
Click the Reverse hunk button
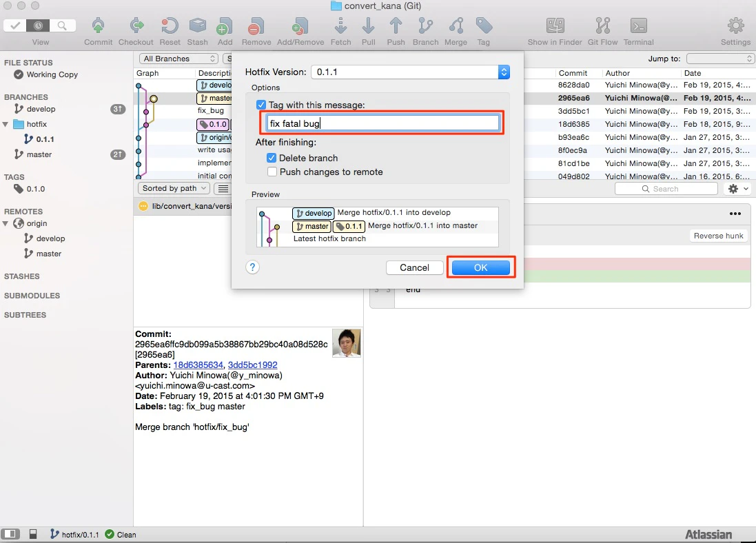[718, 236]
